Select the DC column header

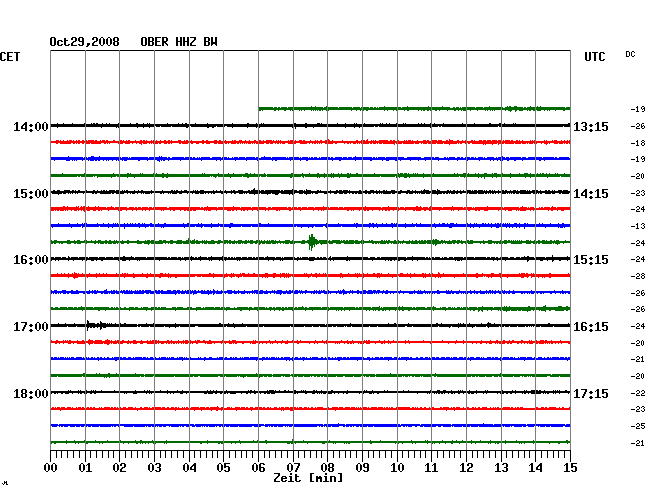(630, 54)
